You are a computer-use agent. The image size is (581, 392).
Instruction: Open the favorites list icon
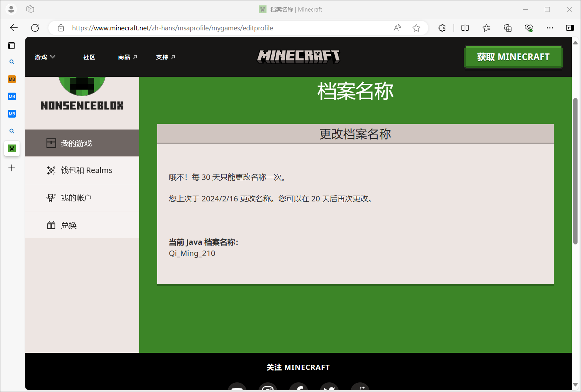pos(486,28)
